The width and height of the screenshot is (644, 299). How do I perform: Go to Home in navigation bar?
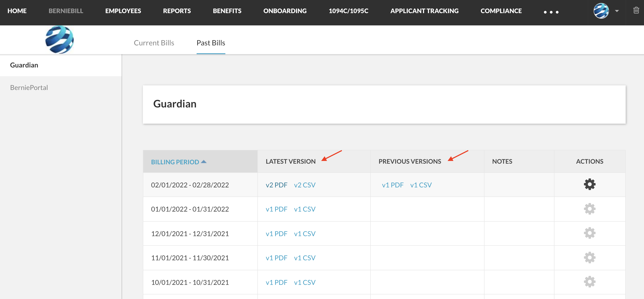pos(17,11)
